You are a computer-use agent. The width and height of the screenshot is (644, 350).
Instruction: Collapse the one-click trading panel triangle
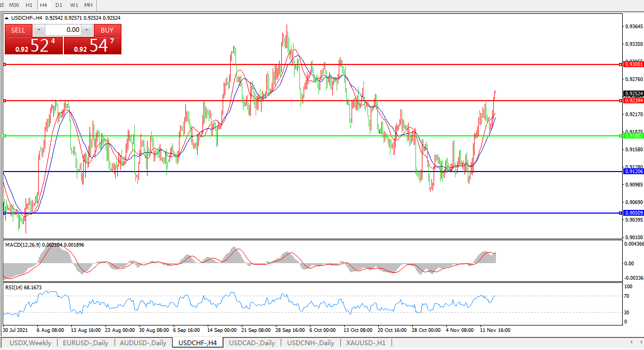7,18
